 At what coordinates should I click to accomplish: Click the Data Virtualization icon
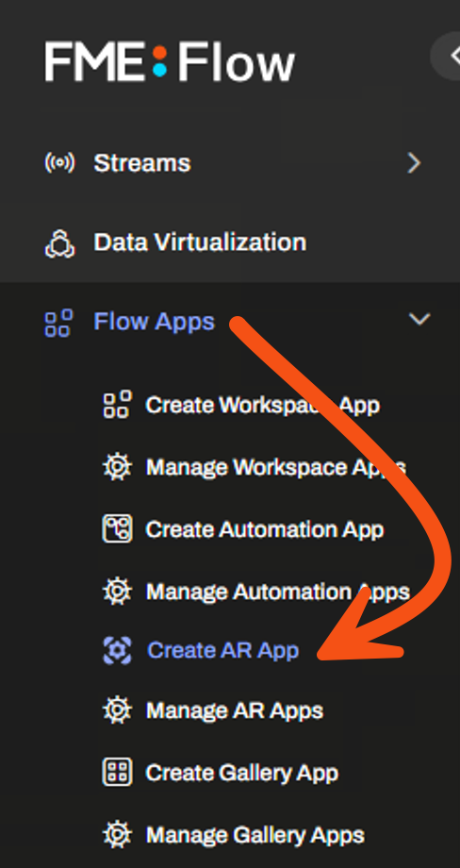[x=59, y=243]
